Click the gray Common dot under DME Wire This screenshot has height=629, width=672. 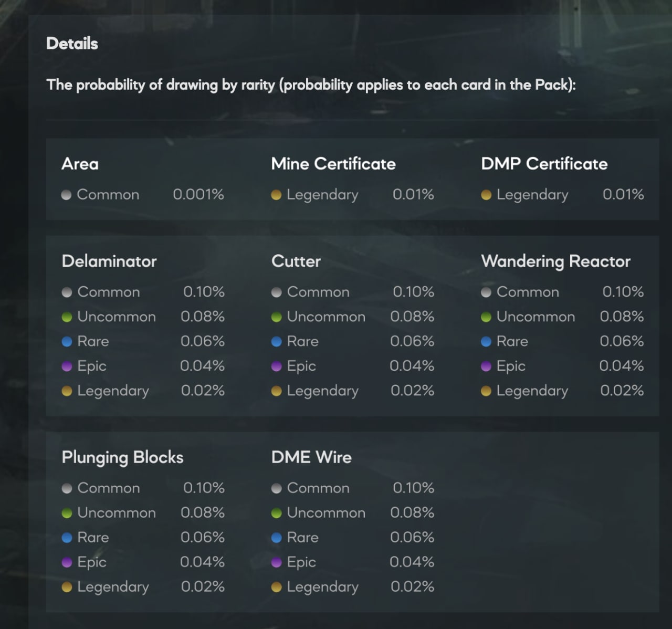point(277,488)
